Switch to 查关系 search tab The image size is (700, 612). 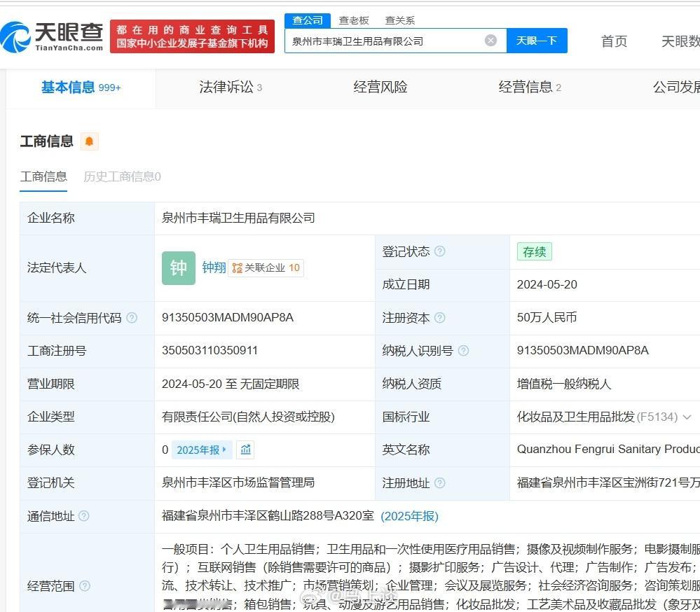pyautogui.click(x=400, y=20)
